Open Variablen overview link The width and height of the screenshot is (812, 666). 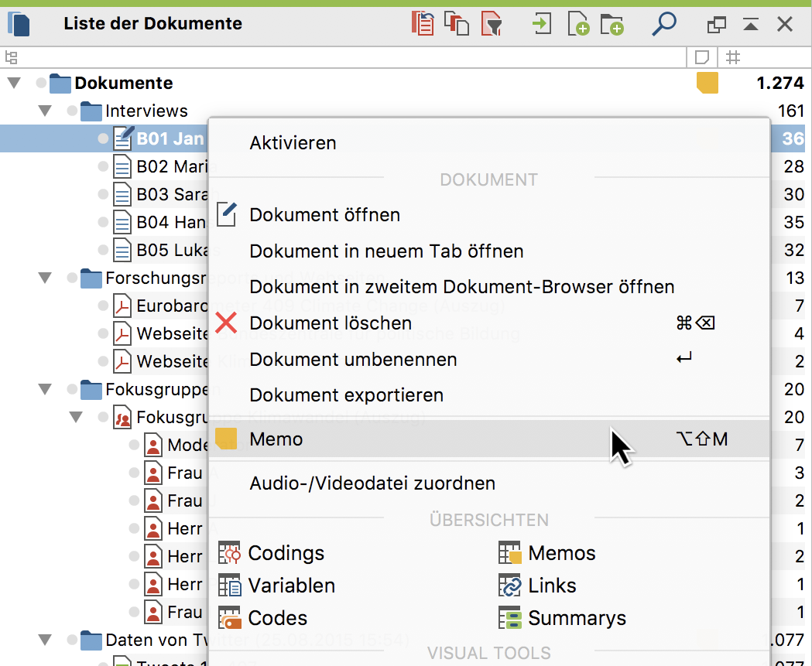point(292,586)
